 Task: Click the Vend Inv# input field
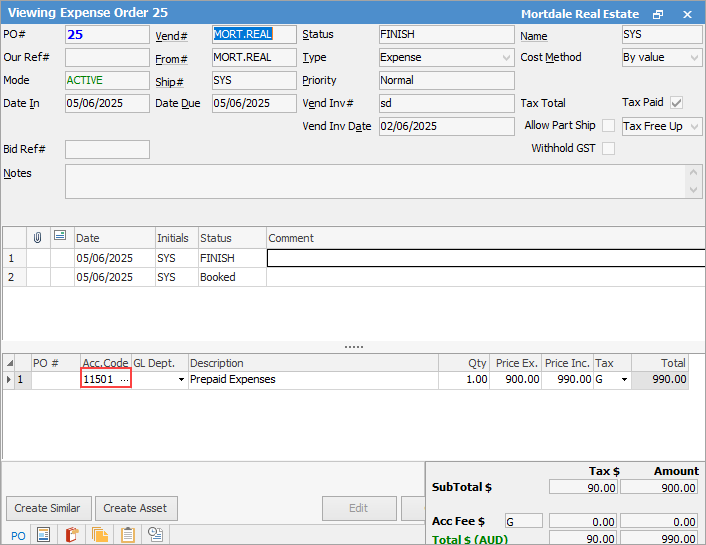click(446, 104)
